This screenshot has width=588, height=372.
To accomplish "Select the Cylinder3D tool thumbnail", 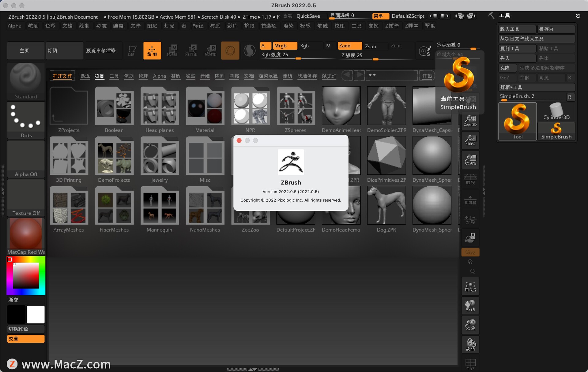I will 556,112.
